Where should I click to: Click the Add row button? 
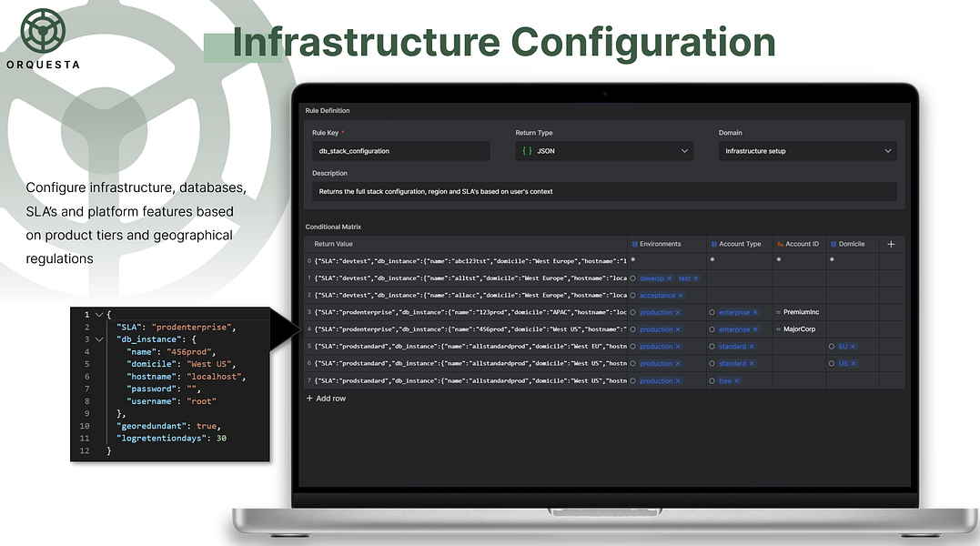click(326, 399)
